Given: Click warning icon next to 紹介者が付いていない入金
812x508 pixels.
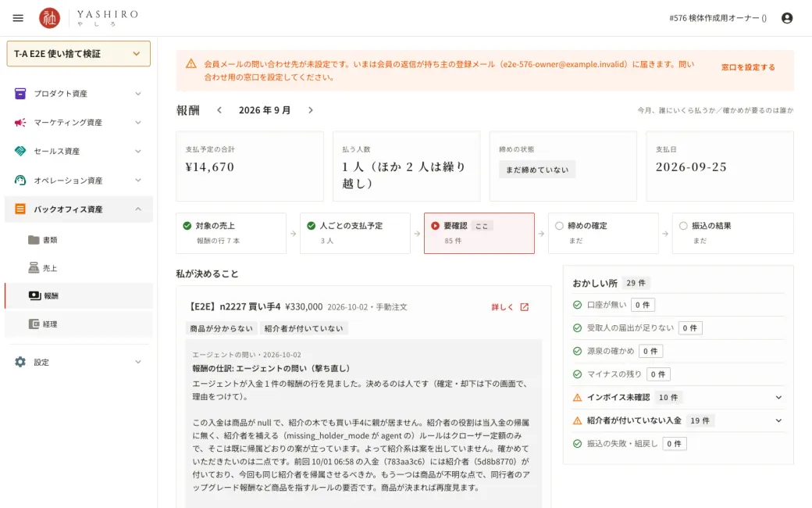Looking at the screenshot, I should tap(578, 420).
